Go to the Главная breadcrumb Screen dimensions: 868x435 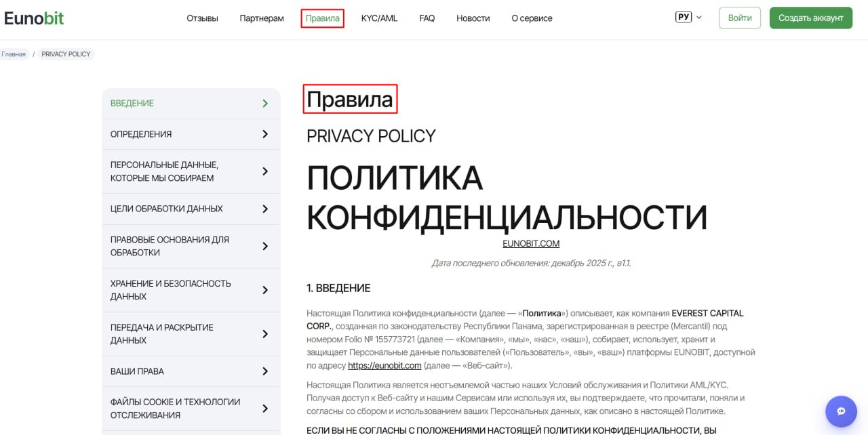[x=14, y=54]
